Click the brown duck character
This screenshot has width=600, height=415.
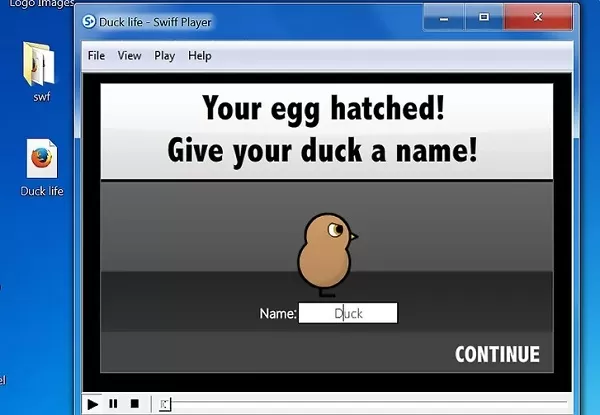tap(326, 254)
